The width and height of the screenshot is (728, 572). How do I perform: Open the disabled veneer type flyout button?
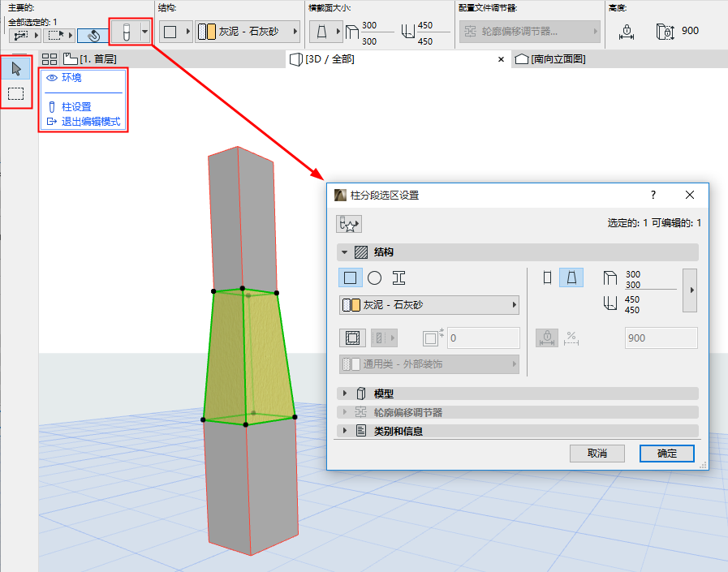coord(384,338)
